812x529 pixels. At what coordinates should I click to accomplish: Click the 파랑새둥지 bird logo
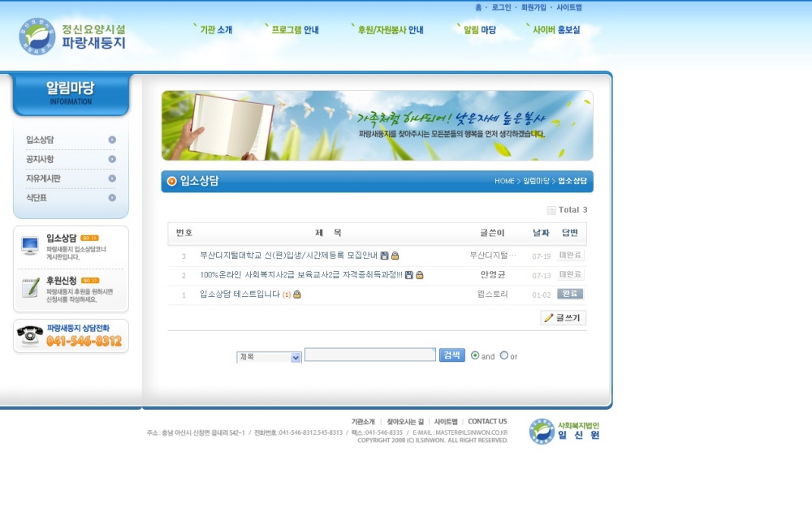pyautogui.click(x=37, y=37)
